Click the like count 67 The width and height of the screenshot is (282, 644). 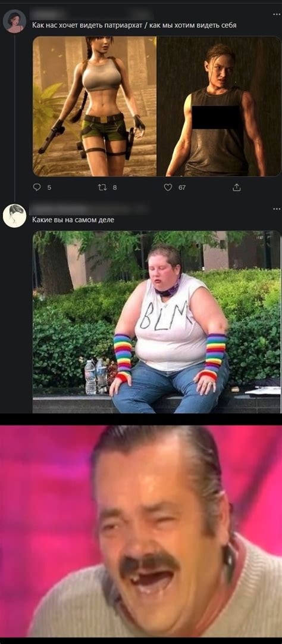(182, 188)
